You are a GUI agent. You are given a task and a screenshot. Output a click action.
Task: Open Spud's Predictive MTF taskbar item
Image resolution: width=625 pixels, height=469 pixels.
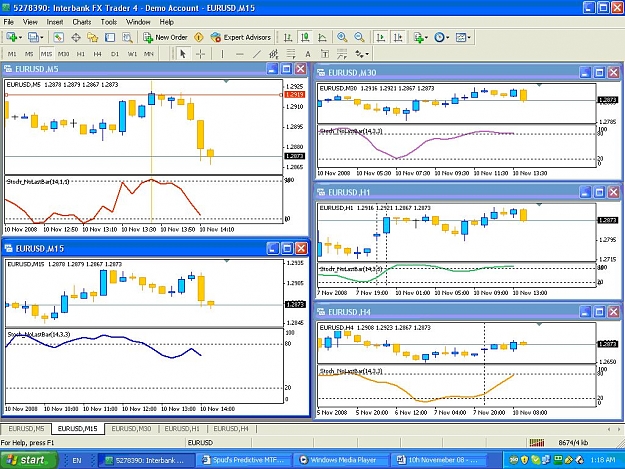tap(244, 460)
